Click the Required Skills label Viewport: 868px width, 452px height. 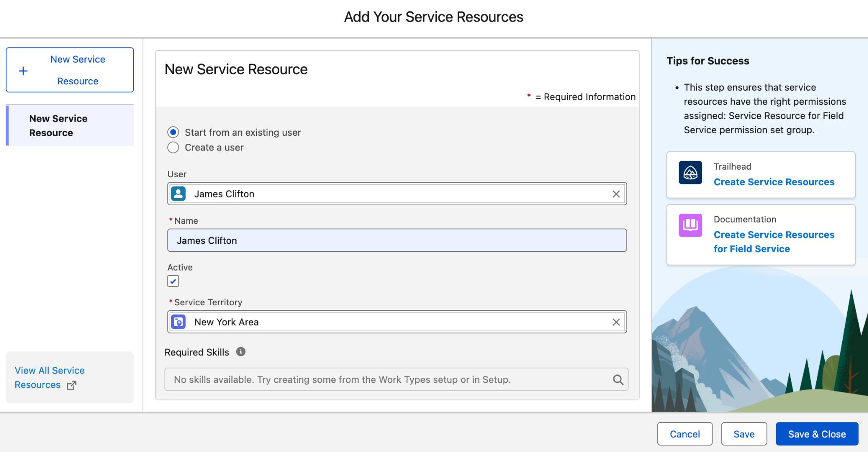click(197, 352)
